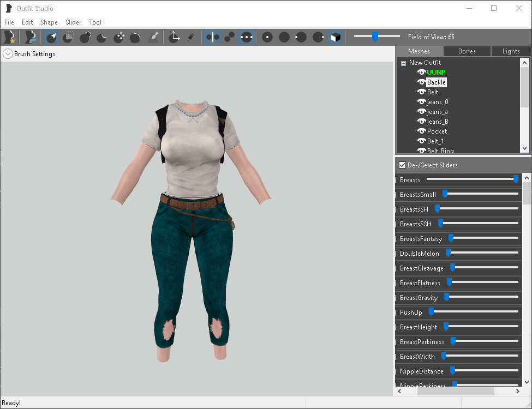Open the Shape menu

click(49, 22)
